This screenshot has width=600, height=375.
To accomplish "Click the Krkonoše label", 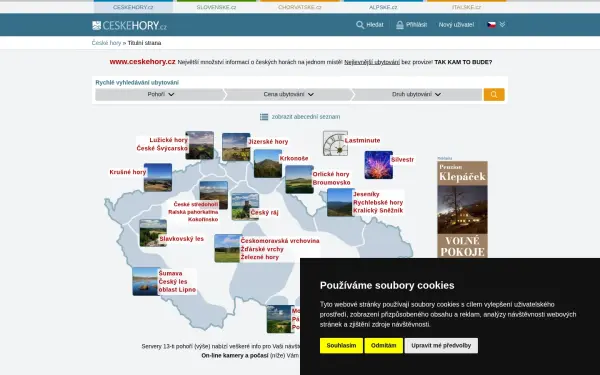I will click(x=294, y=158).
